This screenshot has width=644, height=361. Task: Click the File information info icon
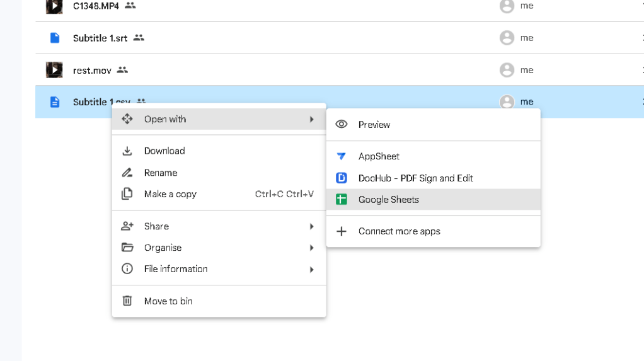[x=127, y=268]
